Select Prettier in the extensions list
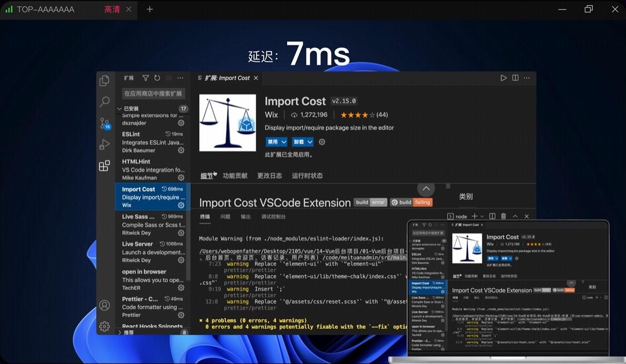Viewport: 626px width, 364px height. [153, 307]
